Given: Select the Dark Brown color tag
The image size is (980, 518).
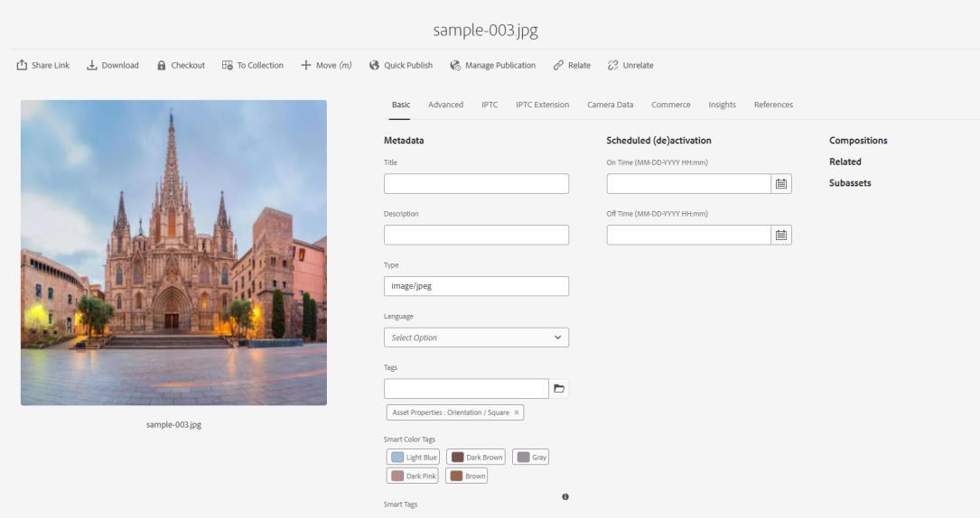Looking at the screenshot, I should click(x=476, y=458).
